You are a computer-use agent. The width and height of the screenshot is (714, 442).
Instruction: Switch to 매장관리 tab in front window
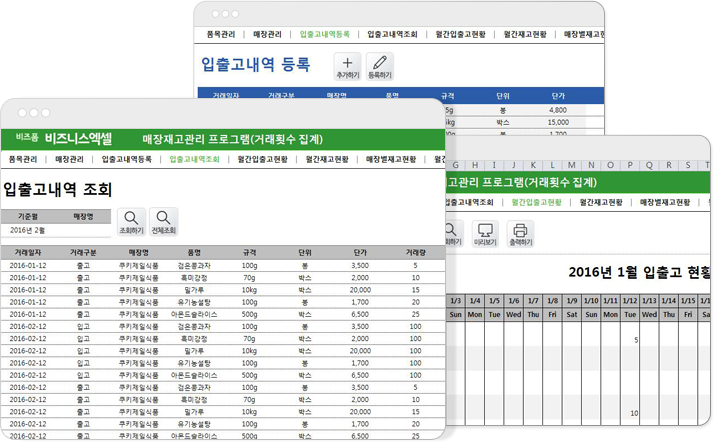tap(70, 159)
